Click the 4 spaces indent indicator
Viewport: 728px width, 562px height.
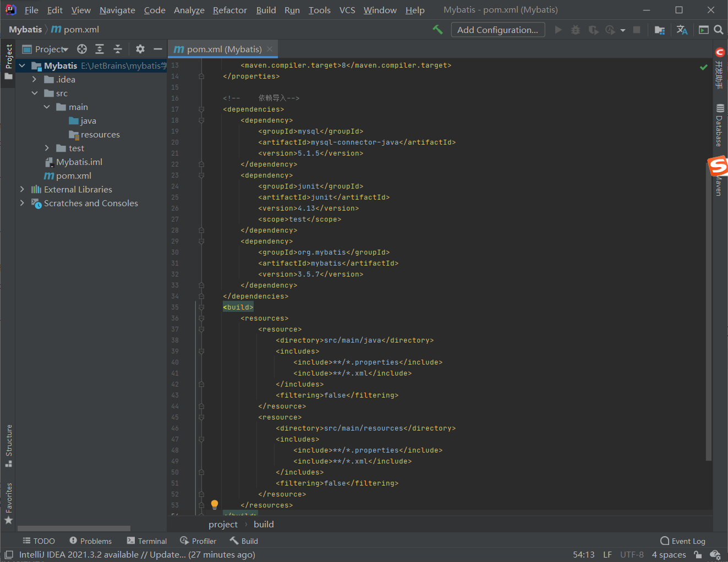(669, 555)
